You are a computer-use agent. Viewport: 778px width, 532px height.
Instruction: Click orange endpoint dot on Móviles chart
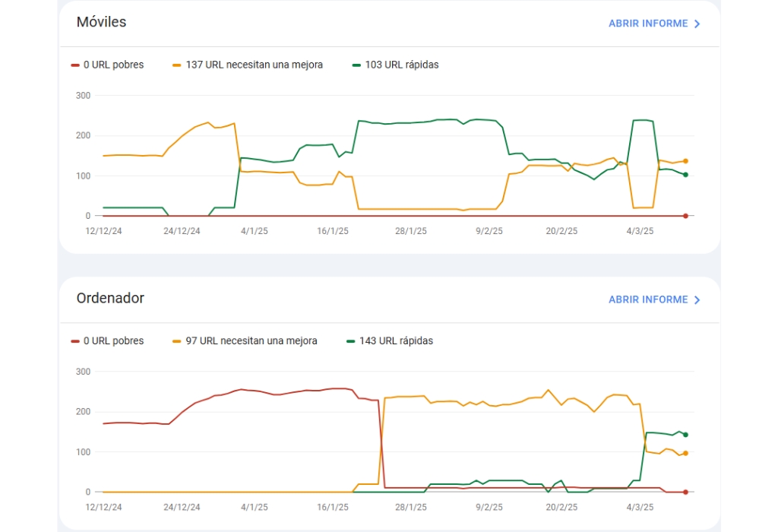coord(685,161)
